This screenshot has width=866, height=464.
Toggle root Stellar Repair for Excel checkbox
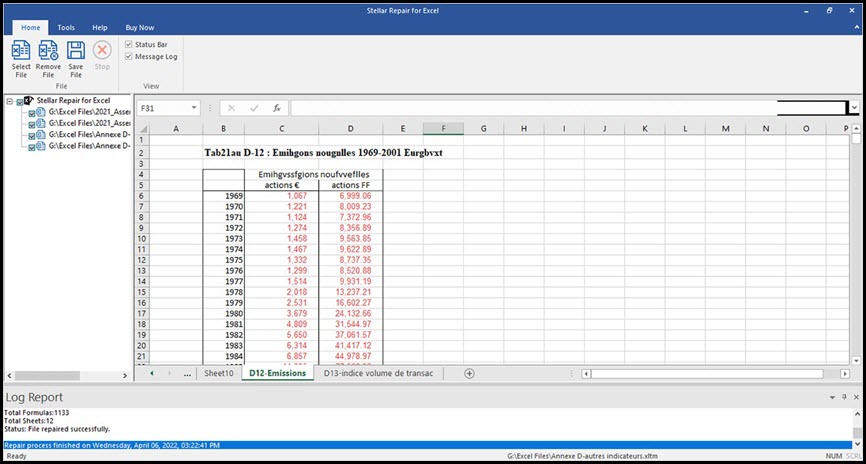click(x=20, y=102)
